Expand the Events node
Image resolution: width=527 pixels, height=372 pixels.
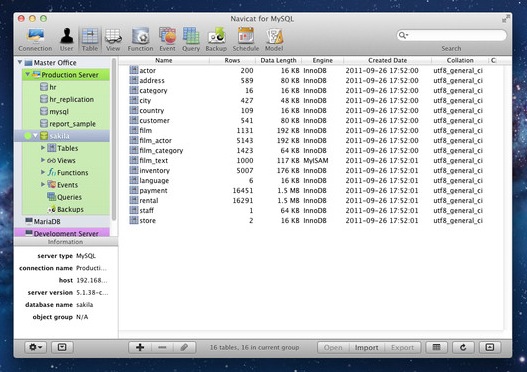(x=43, y=184)
